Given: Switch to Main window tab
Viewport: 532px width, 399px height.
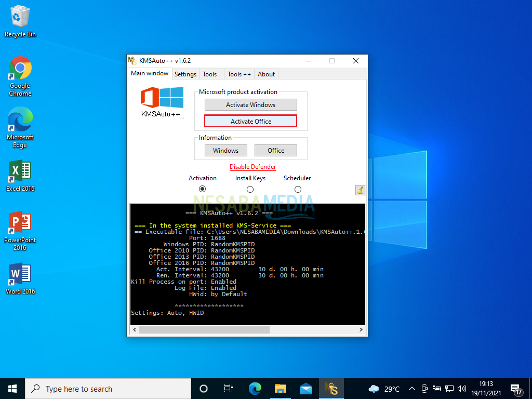Looking at the screenshot, I should pyautogui.click(x=150, y=73).
